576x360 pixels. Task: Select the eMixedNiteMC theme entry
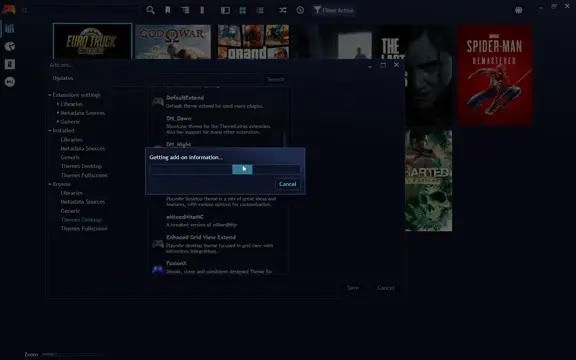click(x=217, y=220)
